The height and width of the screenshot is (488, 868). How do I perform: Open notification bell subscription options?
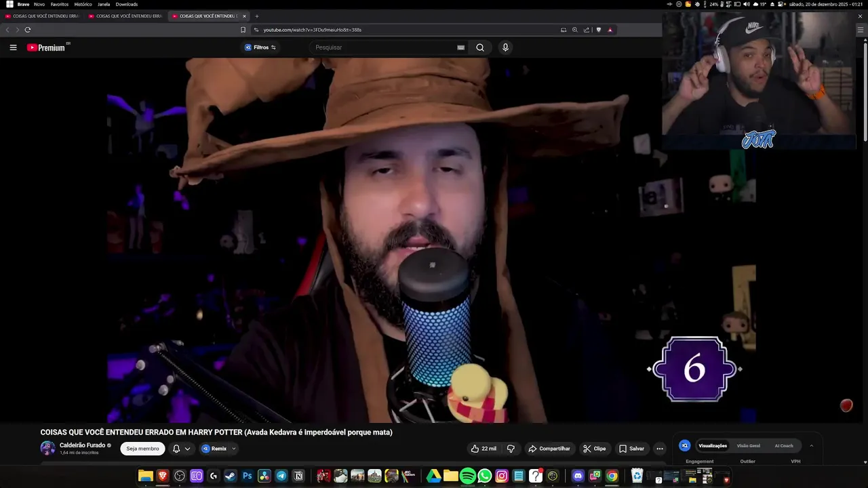tap(181, 449)
